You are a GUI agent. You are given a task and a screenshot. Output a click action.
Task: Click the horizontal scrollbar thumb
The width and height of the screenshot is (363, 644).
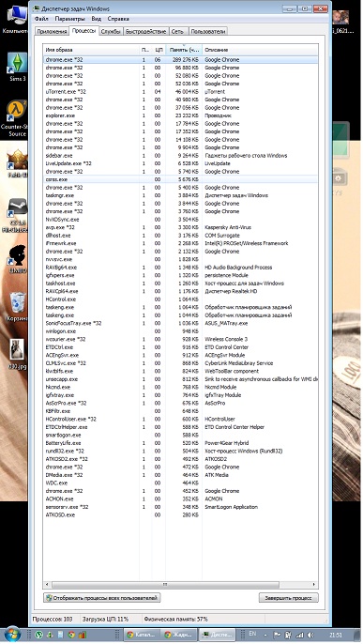tap(165, 584)
